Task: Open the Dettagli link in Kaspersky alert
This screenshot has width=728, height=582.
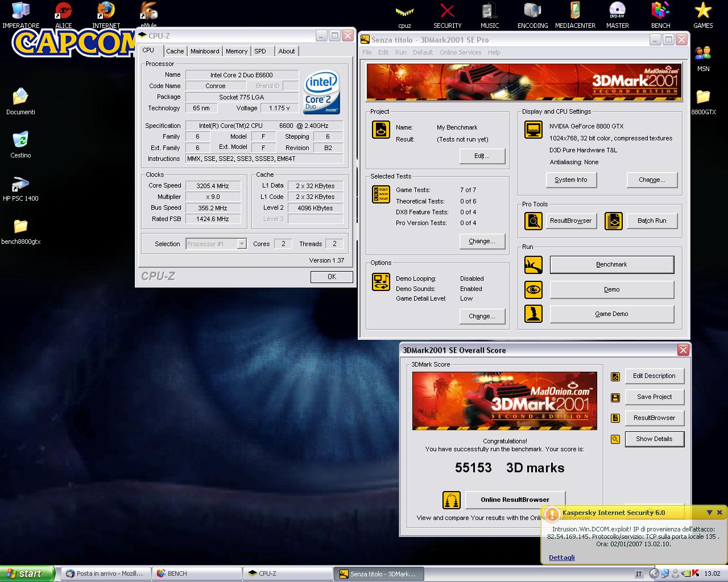Action: point(562,558)
